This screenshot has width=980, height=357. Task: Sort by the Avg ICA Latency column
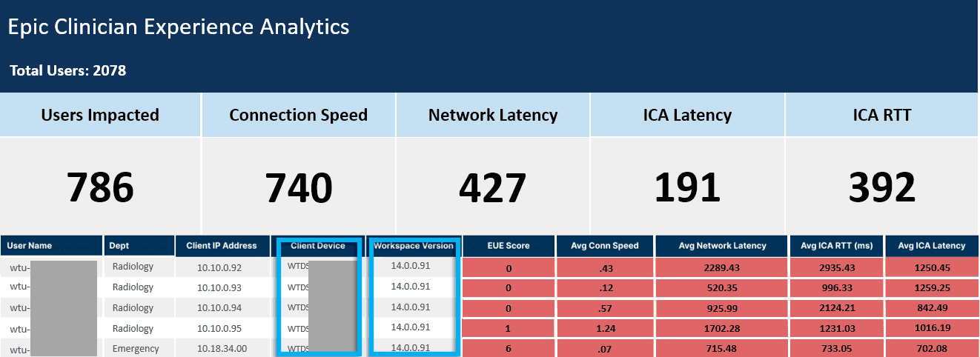[x=932, y=245]
